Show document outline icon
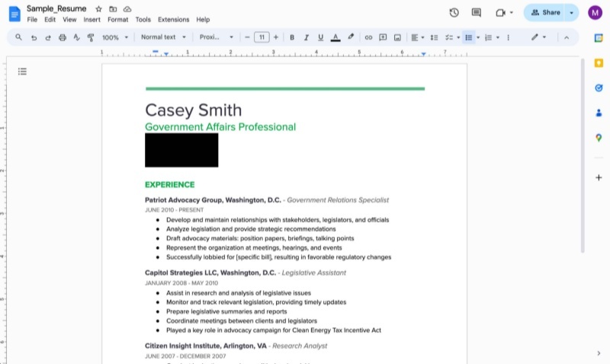 22,72
